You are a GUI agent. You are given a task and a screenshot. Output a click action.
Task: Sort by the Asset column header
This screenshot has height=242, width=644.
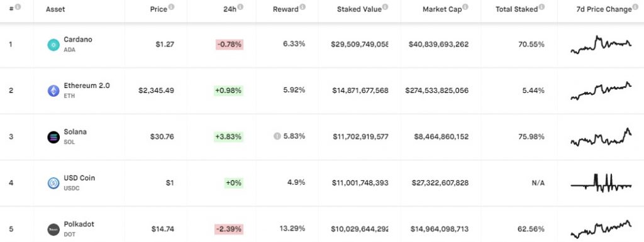[55, 9]
